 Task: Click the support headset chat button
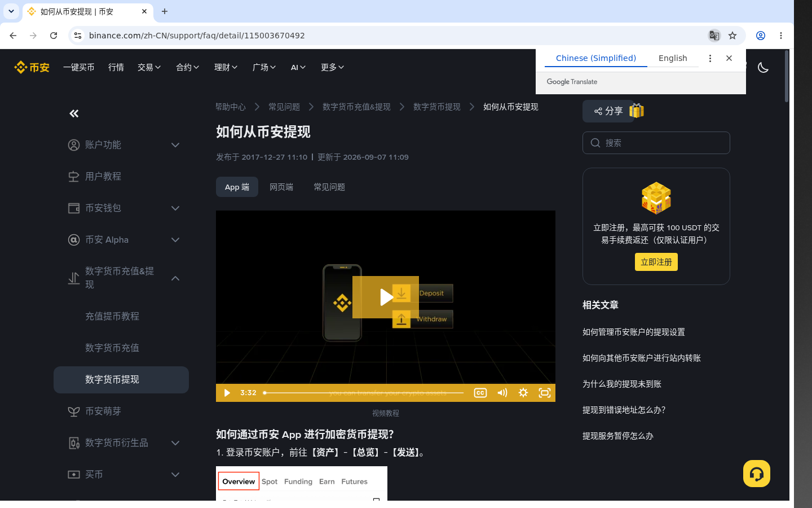[x=757, y=474]
